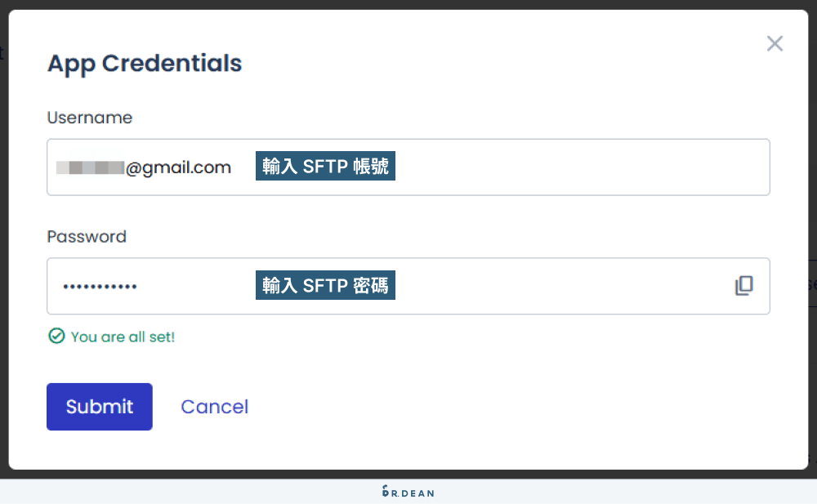Click the partially visible text at left edge
The width and height of the screenshot is (817, 504).
pos(2,53)
